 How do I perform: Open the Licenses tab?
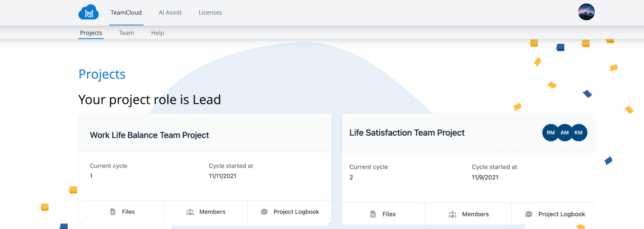pos(210,13)
